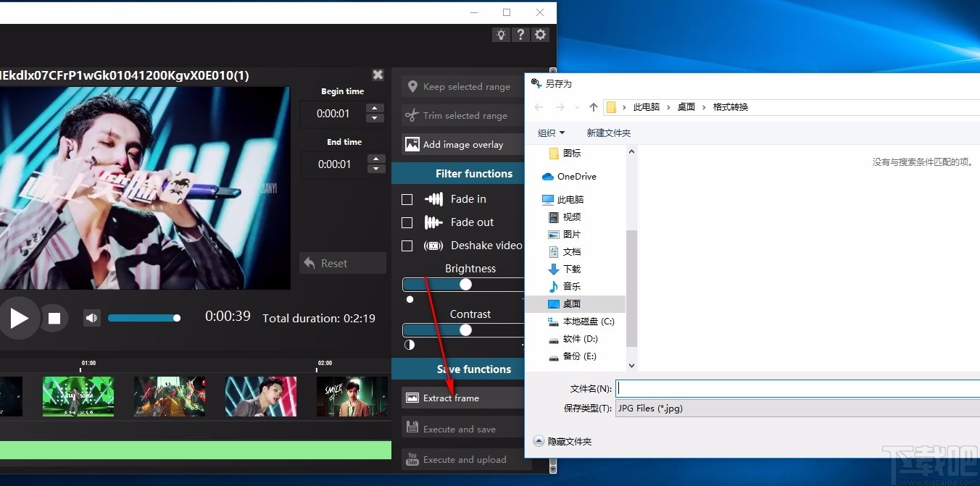Enable the Fade out checkbox
The height and width of the screenshot is (486, 980).
point(407,222)
